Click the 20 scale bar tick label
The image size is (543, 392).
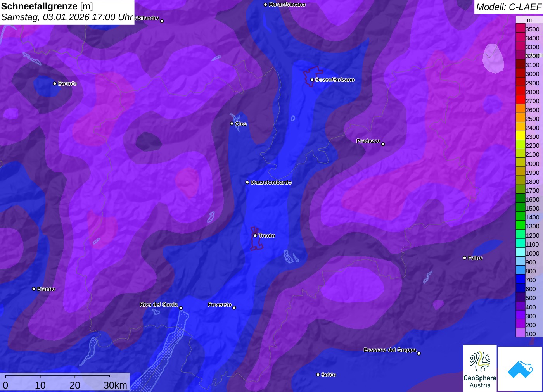[75, 385]
